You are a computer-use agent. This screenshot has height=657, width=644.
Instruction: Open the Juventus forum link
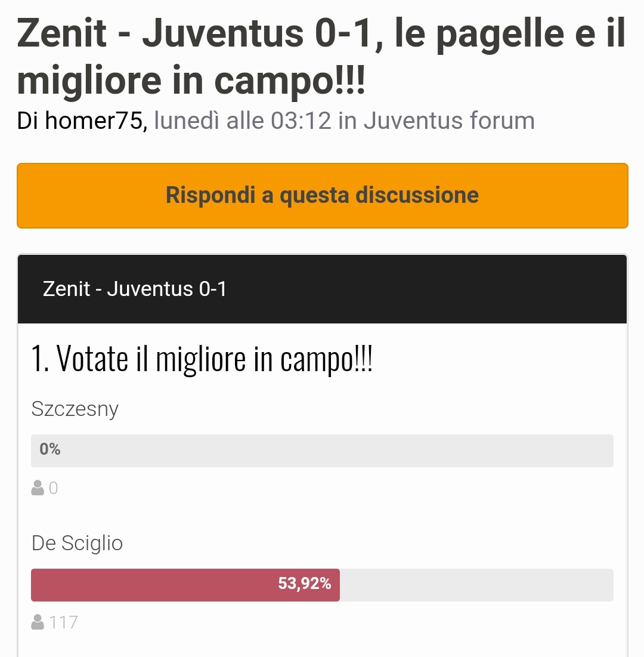448,121
